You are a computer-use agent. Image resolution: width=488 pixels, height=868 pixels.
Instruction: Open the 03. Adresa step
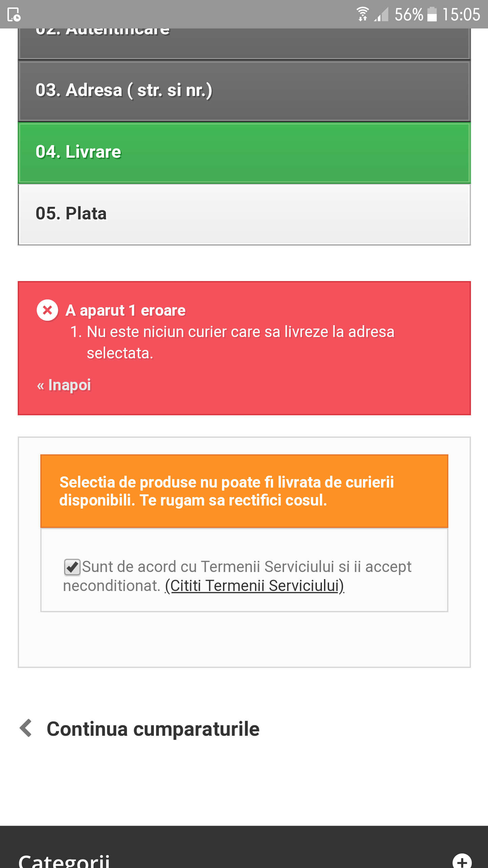[244, 91]
